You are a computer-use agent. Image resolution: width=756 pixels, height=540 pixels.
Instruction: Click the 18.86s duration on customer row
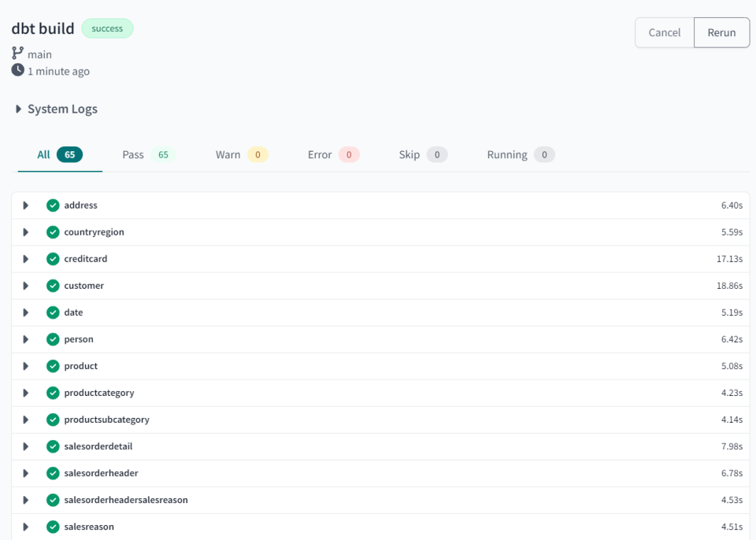[729, 285]
